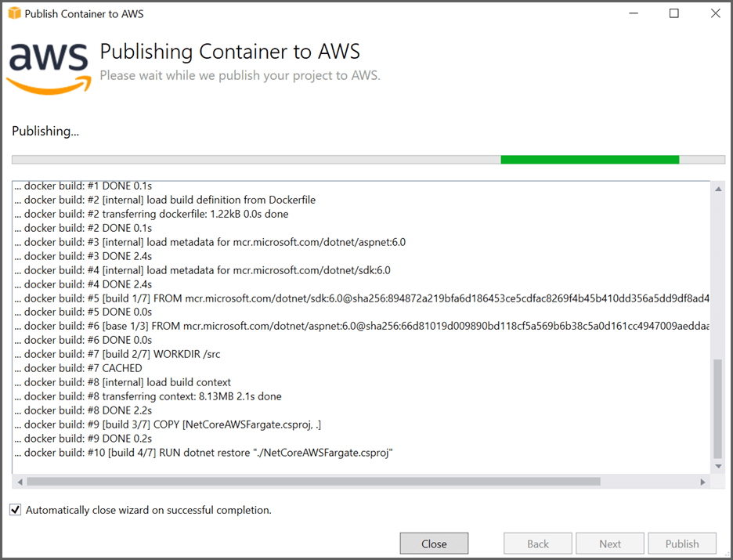Click the vertical scrollbar down arrow
This screenshot has width=733, height=560.
click(x=718, y=465)
